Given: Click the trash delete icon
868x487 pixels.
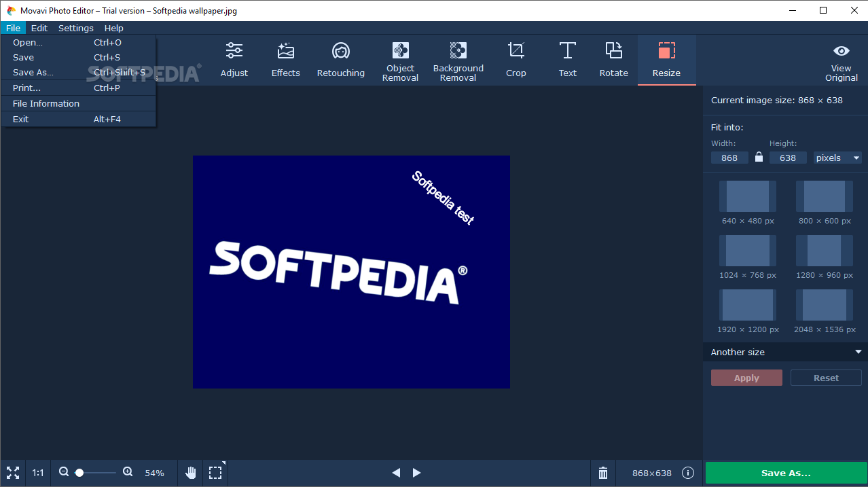Looking at the screenshot, I should point(603,473).
